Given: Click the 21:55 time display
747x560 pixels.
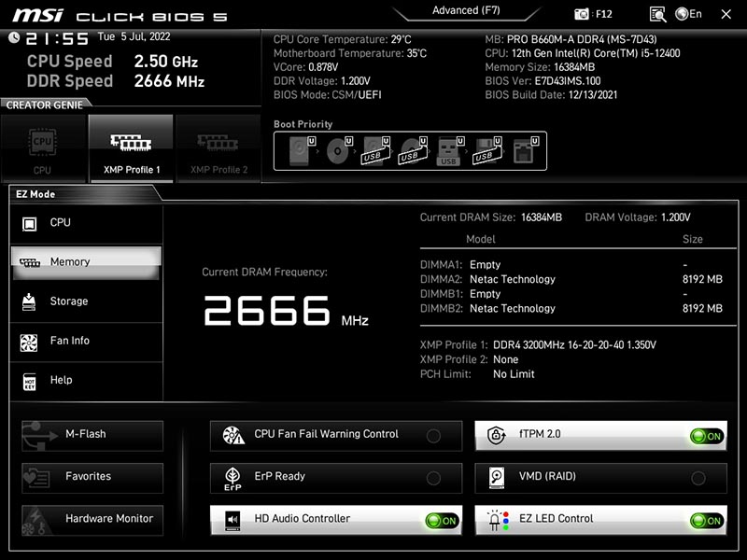Looking at the screenshot, I should (57, 38).
